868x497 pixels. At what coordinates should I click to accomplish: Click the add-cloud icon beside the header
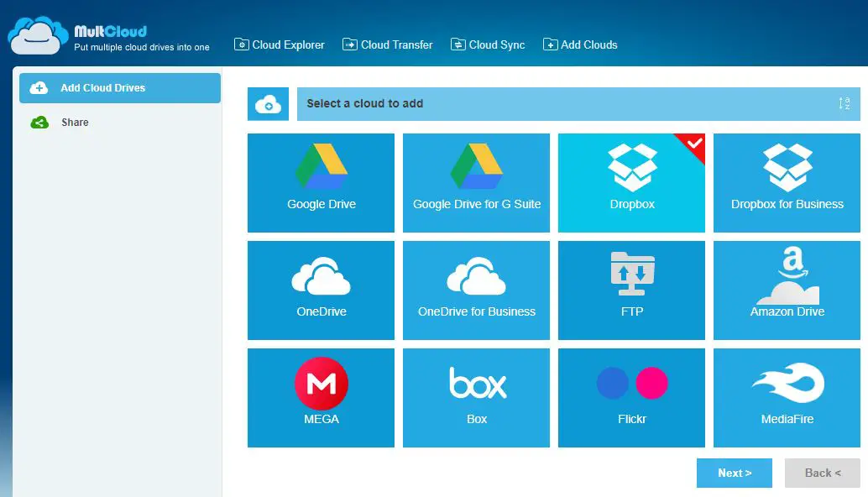pos(268,104)
